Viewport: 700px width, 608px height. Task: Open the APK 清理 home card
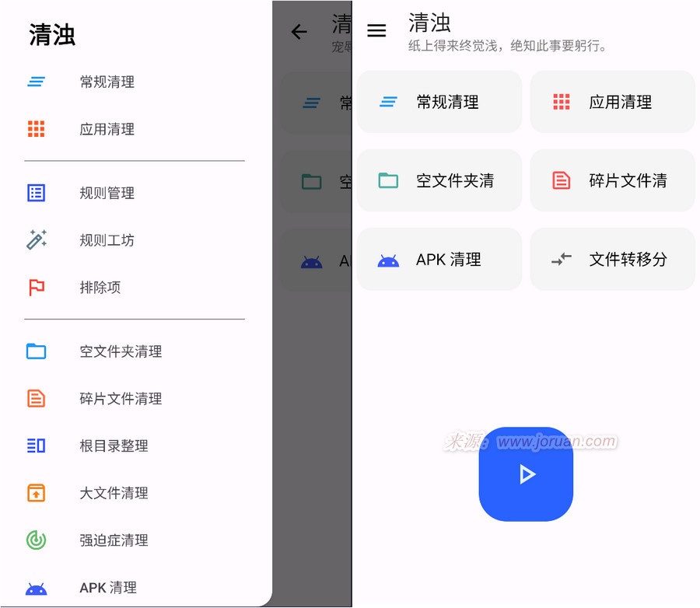click(439, 259)
